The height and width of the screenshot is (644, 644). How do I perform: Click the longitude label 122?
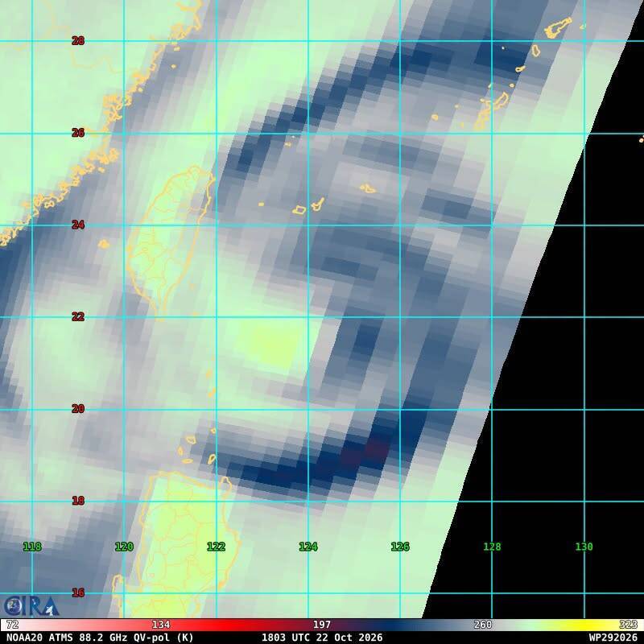(x=216, y=547)
